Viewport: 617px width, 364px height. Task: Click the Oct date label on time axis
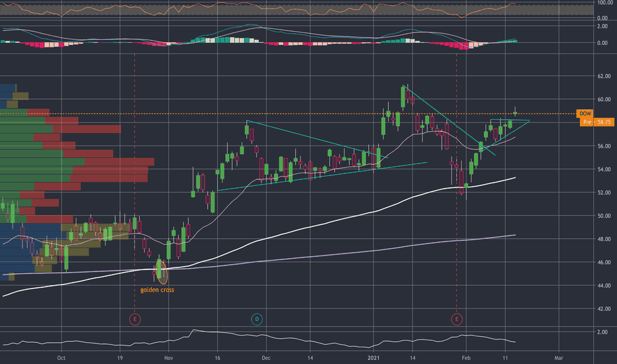coord(61,357)
